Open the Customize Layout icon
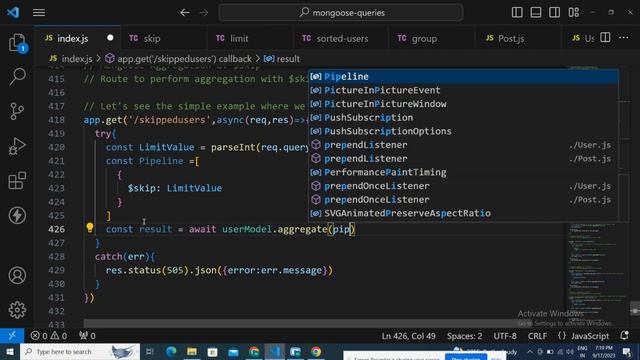The image size is (640, 360). [x=573, y=12]
